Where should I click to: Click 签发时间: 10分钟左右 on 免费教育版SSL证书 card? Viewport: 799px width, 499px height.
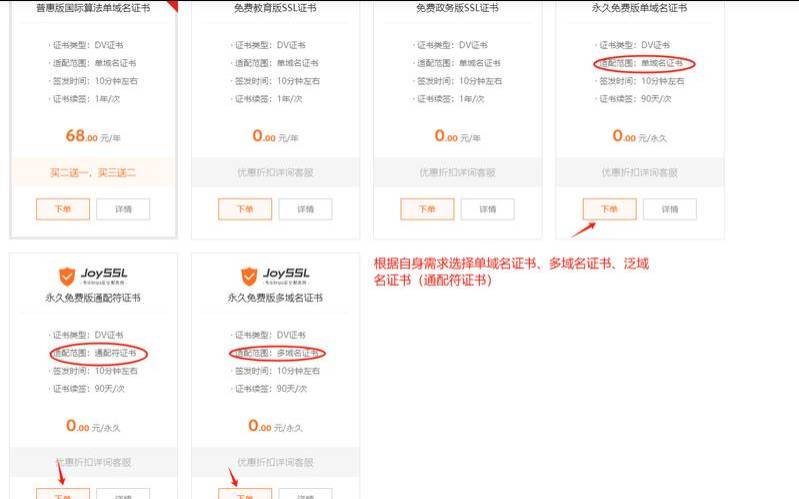(277, 81)
